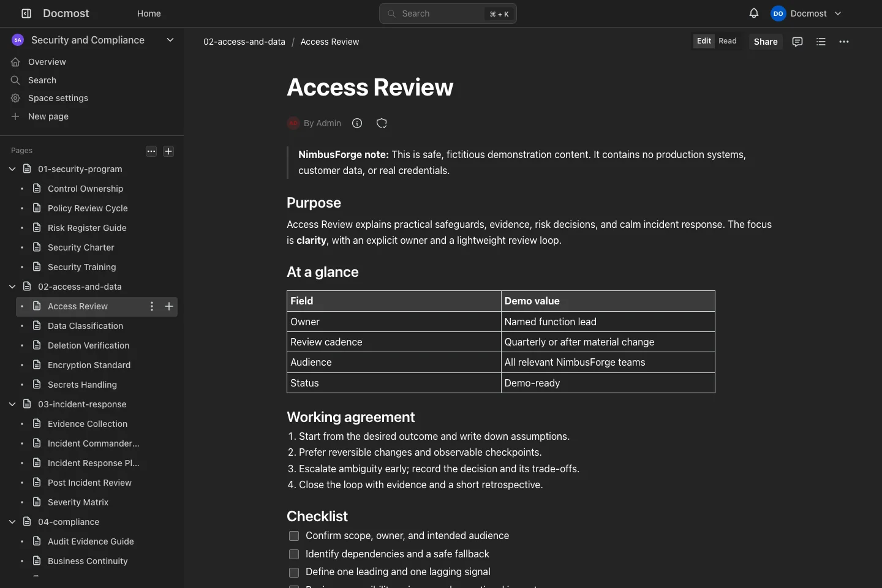Add a new page with Pages plus icon
Image resolution: width=882 pixels, height=588 pixels.
168,151
